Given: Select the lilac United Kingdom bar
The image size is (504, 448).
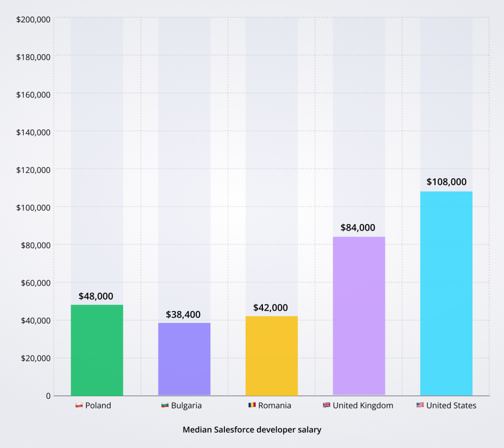Looking at the screenshot, I should (x=359, y=316).
